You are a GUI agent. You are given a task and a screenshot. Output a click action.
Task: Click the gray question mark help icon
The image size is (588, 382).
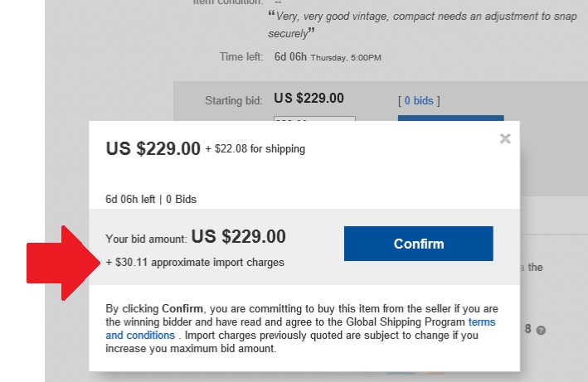(541, 331)
